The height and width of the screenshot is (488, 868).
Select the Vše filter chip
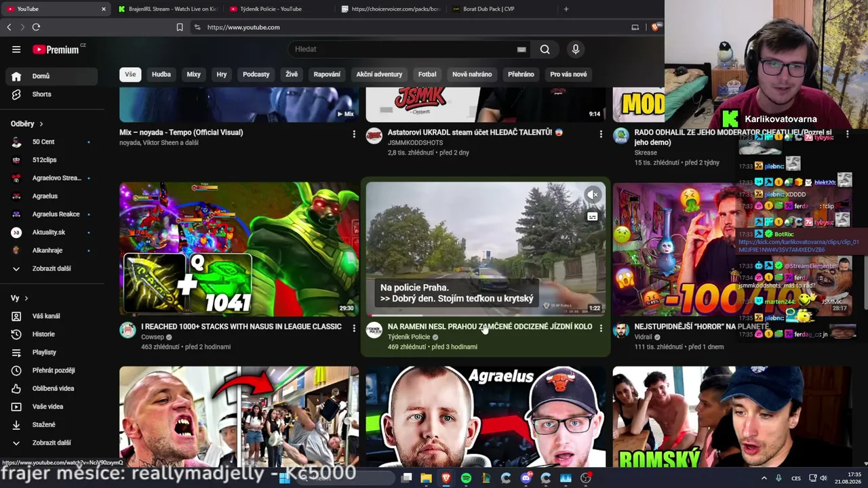(x=130, y=75)
